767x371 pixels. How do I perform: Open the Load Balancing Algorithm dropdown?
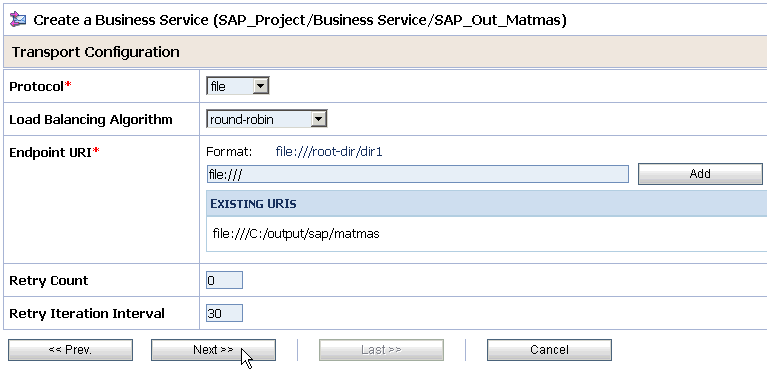coord(267,119)
